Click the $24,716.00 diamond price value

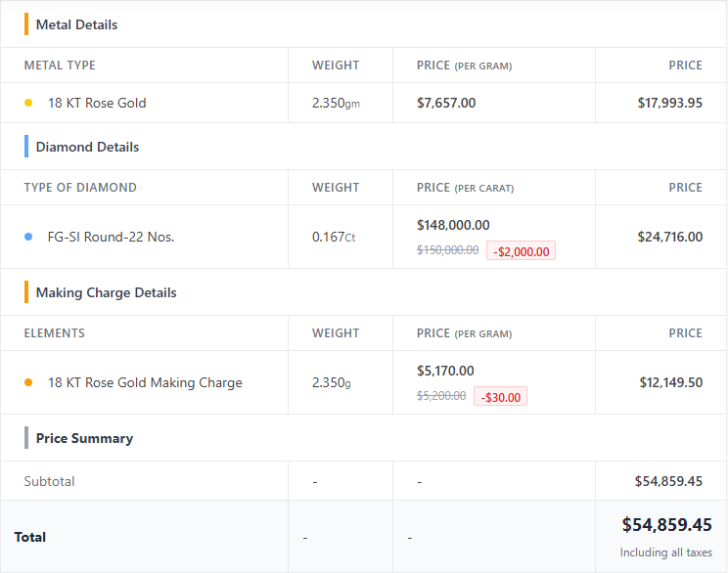[x=670, y=237]
